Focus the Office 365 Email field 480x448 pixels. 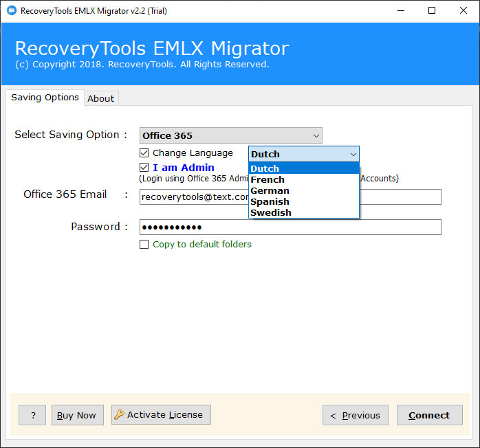[290, 197]
